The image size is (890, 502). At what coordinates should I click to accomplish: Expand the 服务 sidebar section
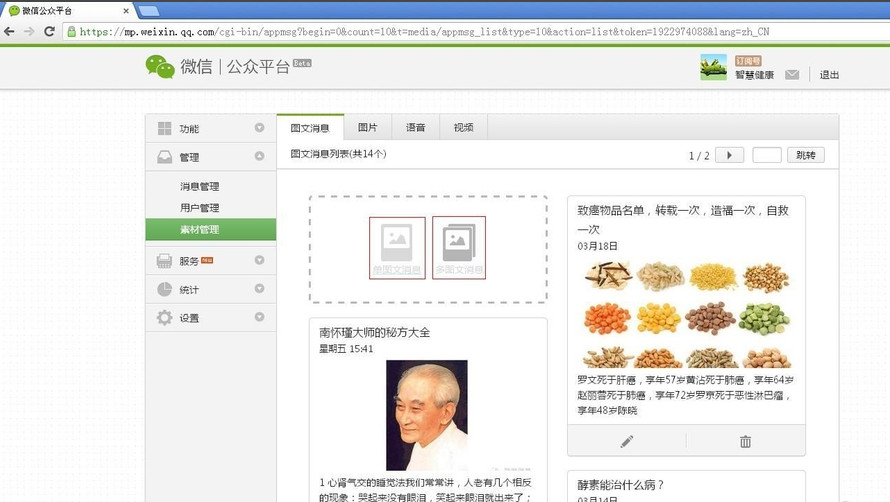coord(259,261)
